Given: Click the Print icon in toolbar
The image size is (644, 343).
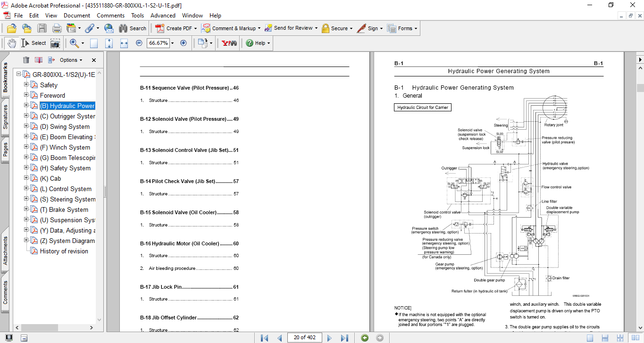Looking at the screenshot, I should [x=57, y=28].
